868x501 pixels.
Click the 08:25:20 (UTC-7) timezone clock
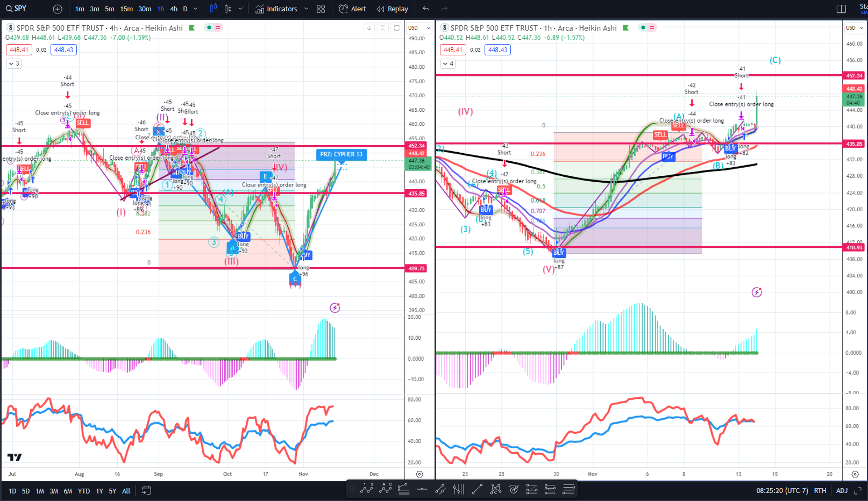click(x=782, y=491)
